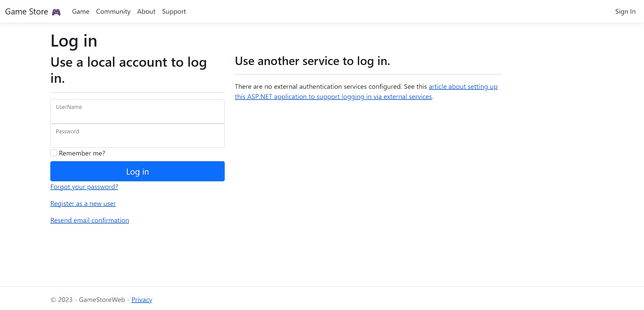Open the About page
The width and height of the screenshot is (644, 310).
(146, 11)
